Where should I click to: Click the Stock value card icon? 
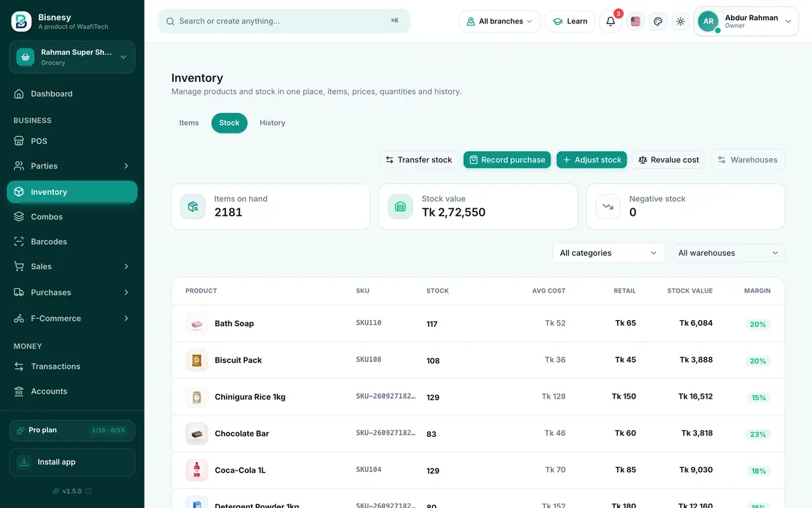tap(400, 206)
